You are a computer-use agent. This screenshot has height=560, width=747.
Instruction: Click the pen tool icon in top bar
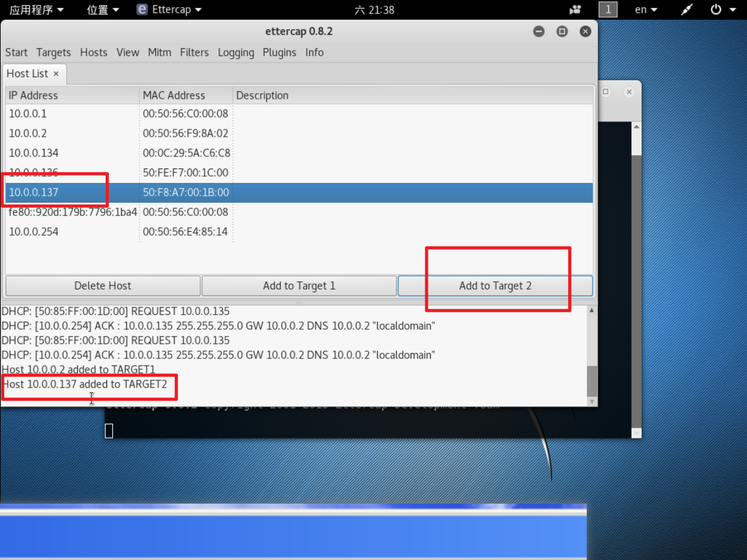click(x=687, y=10)
